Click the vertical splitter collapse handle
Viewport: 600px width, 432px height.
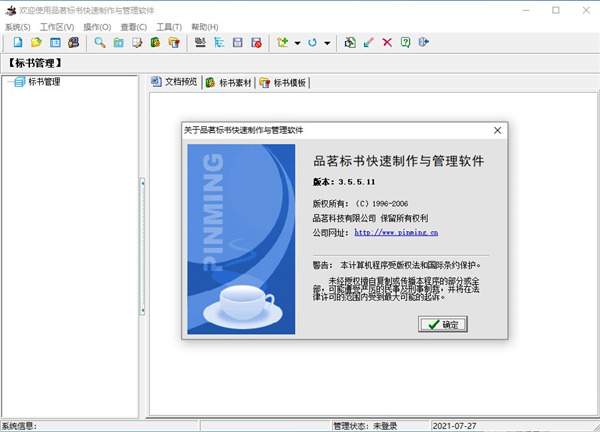tap(143, 246)
